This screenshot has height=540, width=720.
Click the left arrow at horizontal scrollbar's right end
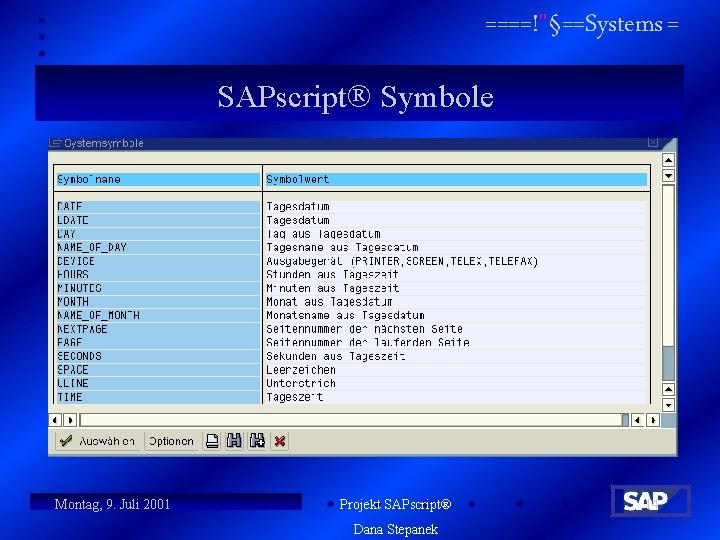[x=637, y=420]
